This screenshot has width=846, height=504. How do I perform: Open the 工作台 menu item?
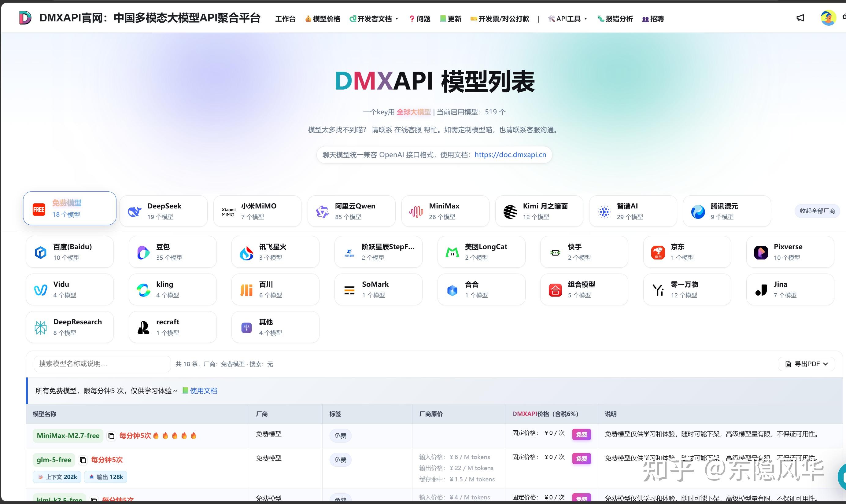285,19
